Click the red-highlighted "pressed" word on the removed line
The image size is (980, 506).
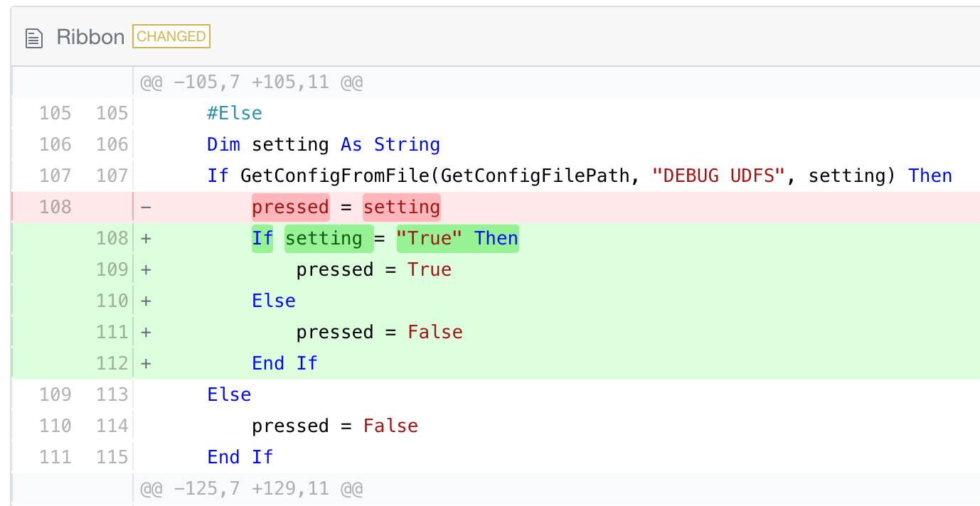point(290,207)
